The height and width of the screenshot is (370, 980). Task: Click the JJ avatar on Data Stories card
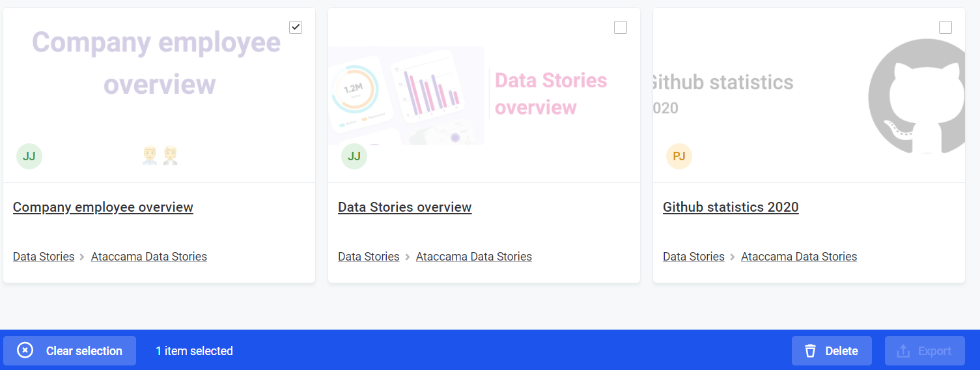[x=354, y=156]
